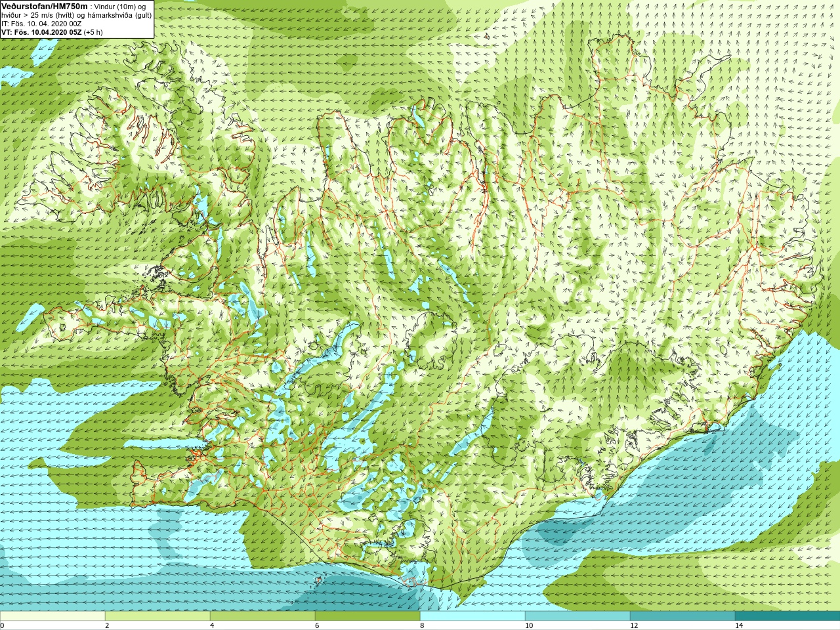Viewport: 840px width, 630px height.
Task: Select the cyan 10–12 m/s swatch
Action: tap(577, 616)
